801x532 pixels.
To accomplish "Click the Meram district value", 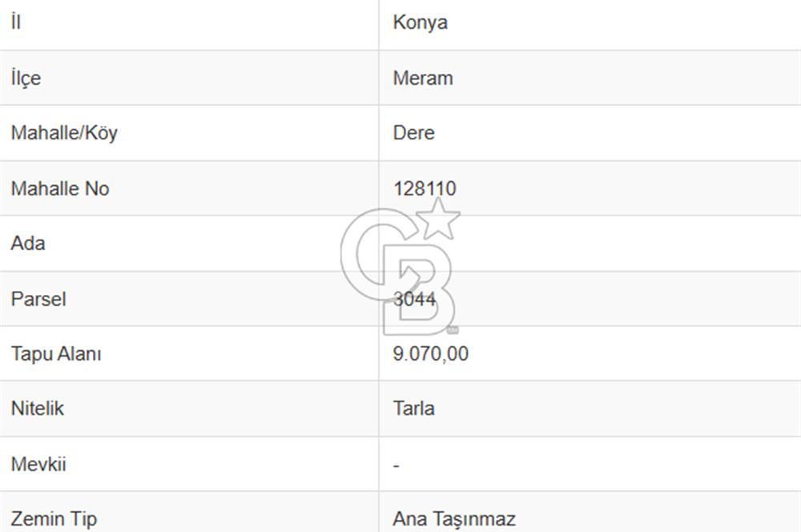I will coord(423,79).
